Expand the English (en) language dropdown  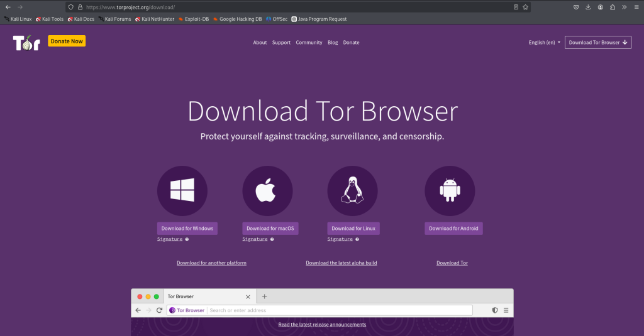[544, 42]
